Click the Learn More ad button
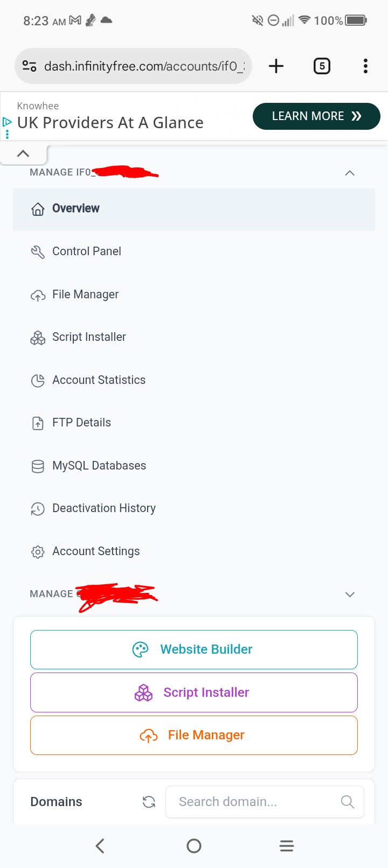388x868 pixels. click(316, 116)
